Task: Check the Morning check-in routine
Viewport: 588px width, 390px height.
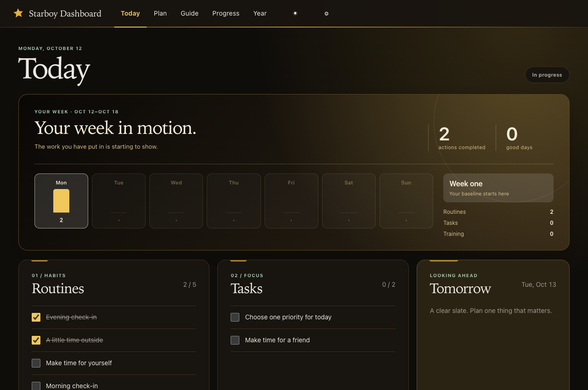Action: (x=36, y=386)
